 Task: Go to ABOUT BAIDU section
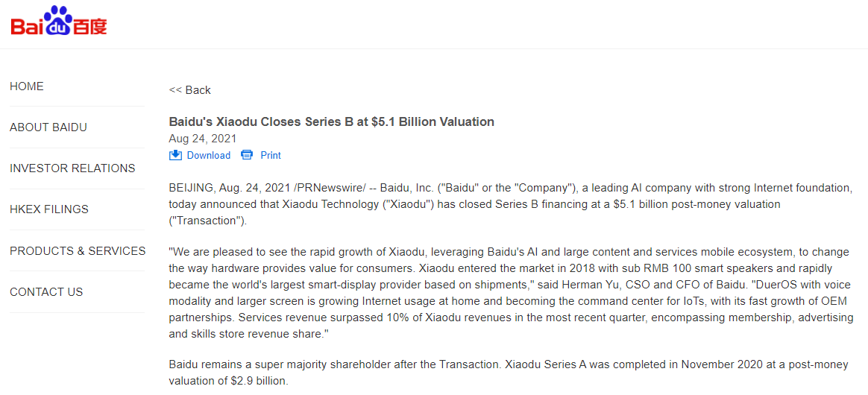(48, 127)
